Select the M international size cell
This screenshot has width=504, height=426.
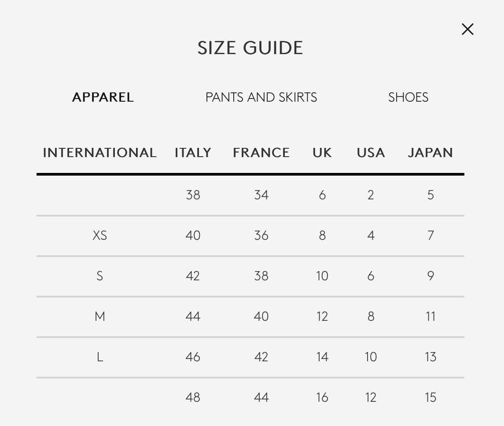point(100,316)
